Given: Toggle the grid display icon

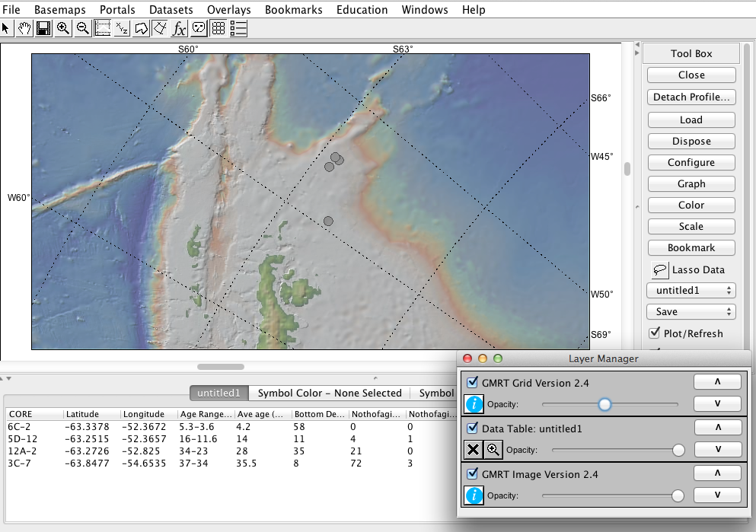Looking at the screenshot, I should click(x=219, y=29).
